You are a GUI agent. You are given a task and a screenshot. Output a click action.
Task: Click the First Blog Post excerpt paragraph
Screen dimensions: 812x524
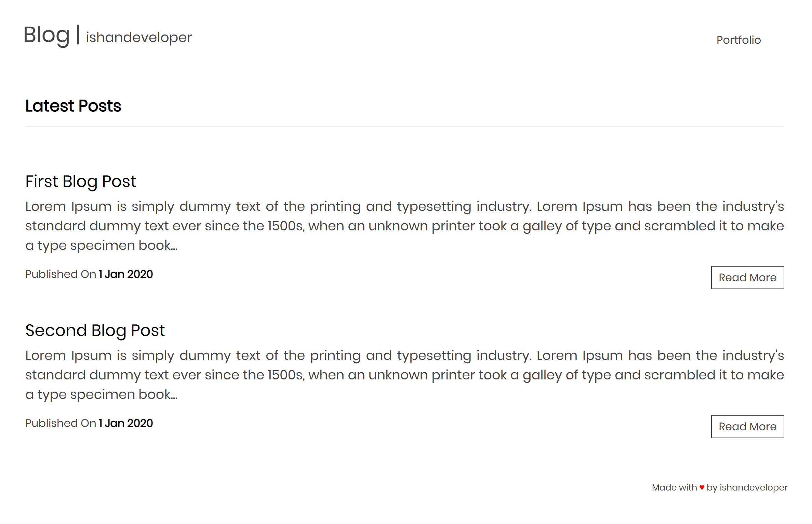[404, 226]
